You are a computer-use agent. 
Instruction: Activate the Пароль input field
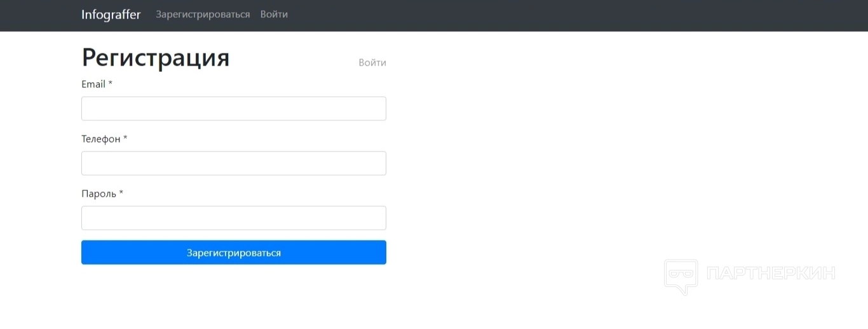click(x=233, y=218)
